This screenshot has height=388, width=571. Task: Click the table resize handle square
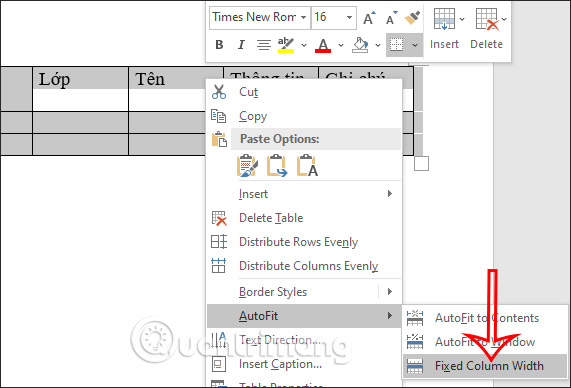tap(421, 164)
